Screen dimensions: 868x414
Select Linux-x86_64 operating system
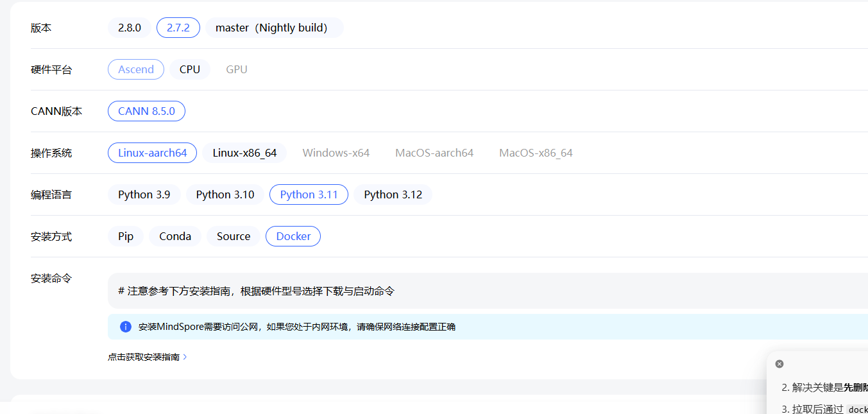coord(244,153)
